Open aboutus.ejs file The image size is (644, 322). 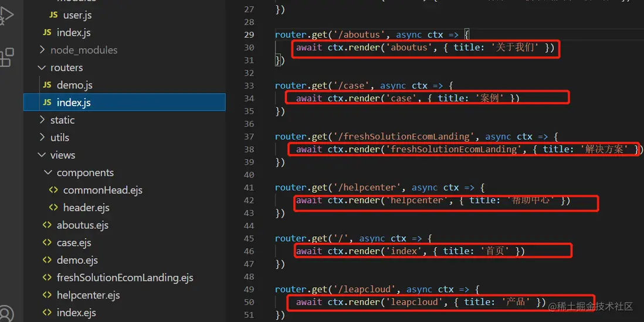pyautogui.click(x=83, y=225)
